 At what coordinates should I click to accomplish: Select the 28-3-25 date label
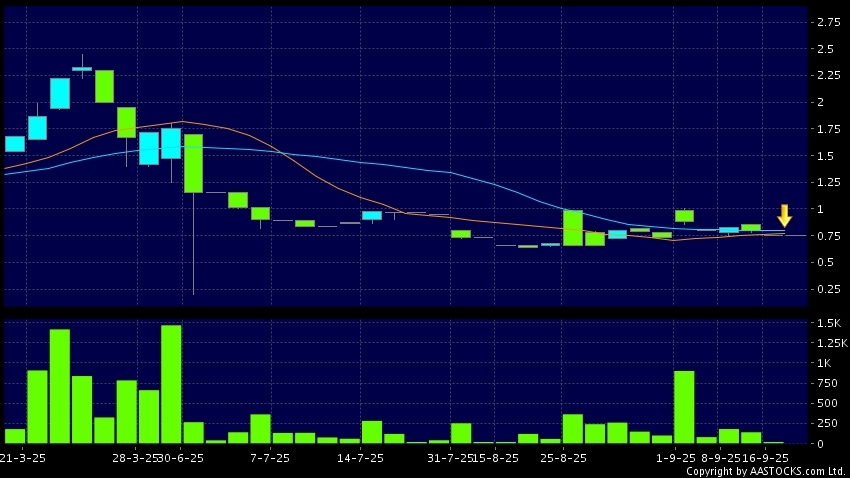pos(135,458)
